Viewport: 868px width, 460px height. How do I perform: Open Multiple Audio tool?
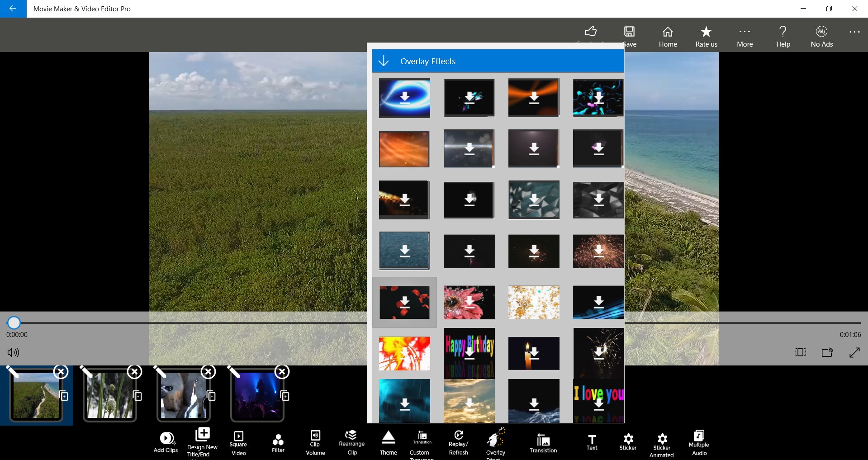699,443
